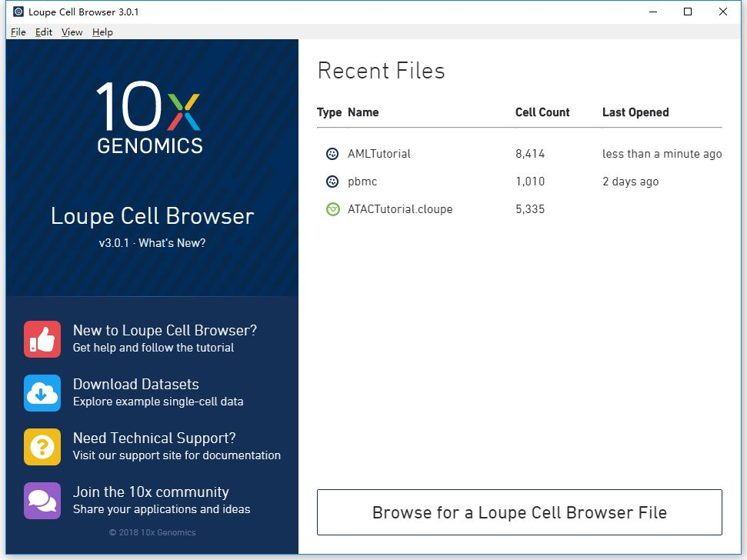Click the yellow question mark support icon
Viewport: 747px width, 560px height.
tap(42, 447)
